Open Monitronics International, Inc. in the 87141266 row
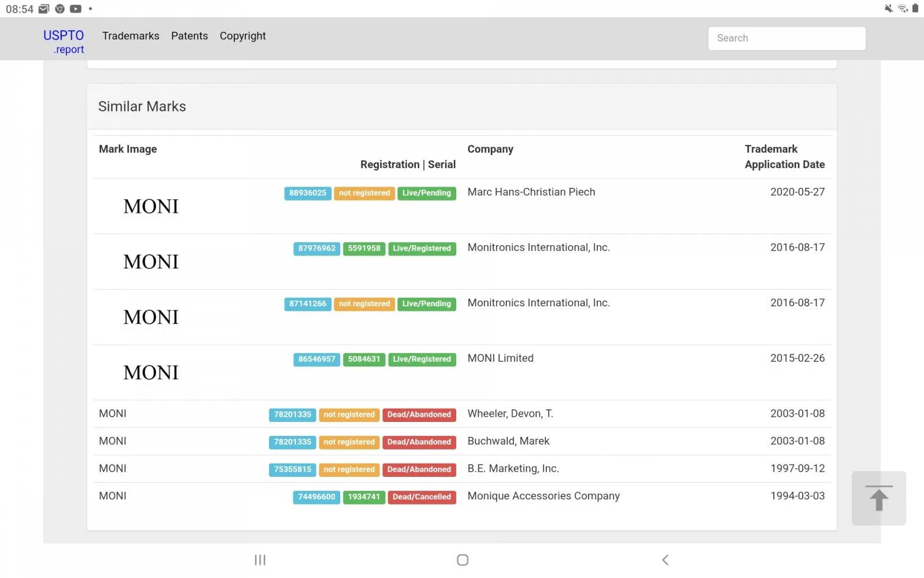Image resolution: width=924 pixels, height=578 pixels. (539, 303)
